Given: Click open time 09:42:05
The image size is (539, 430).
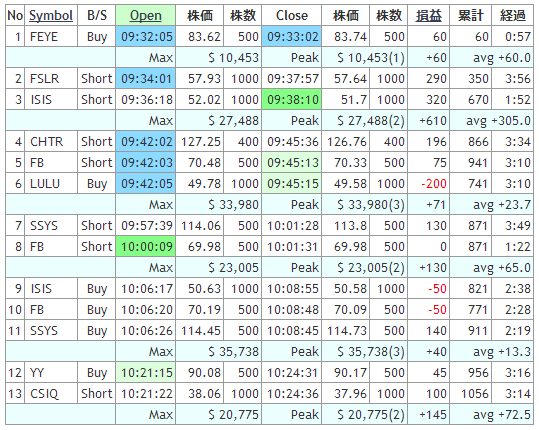Looking at the screenshot, I should click(146, 184).
